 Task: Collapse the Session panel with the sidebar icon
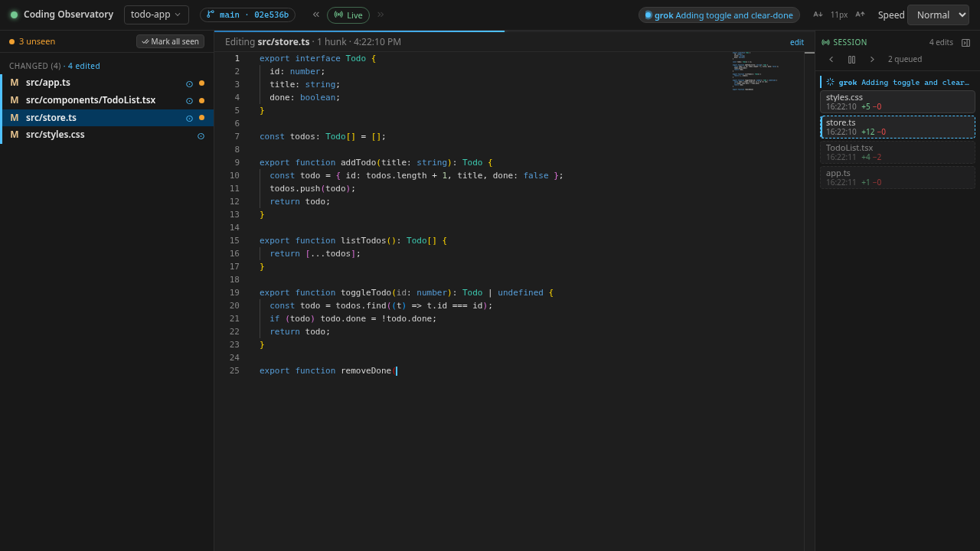pos(965,43)
